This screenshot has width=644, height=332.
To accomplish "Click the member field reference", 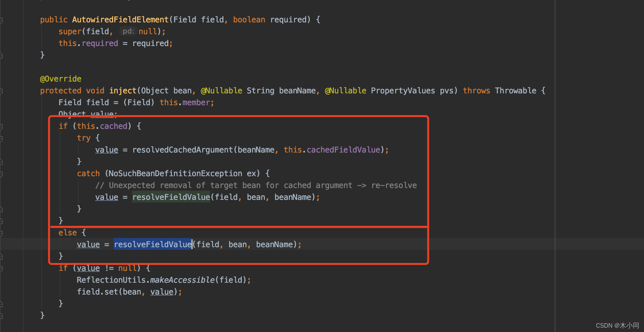I will tap(196, 103).
